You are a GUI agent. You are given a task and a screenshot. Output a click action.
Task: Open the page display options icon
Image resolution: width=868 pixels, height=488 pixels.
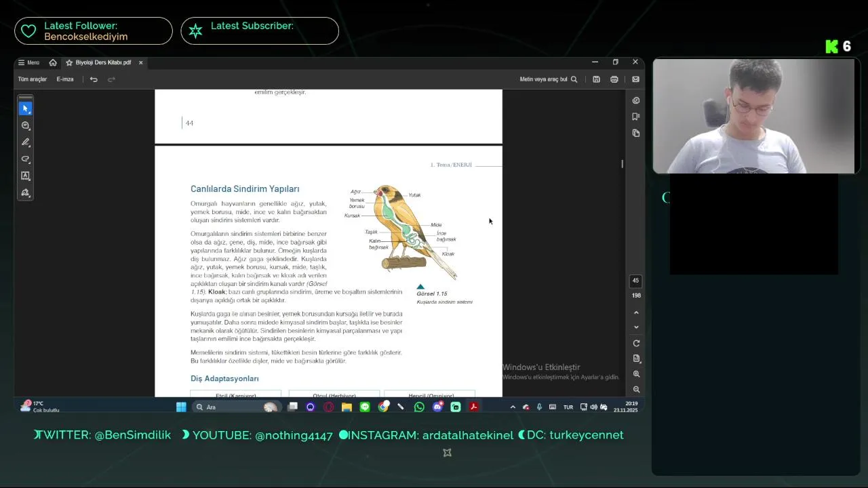636,359
